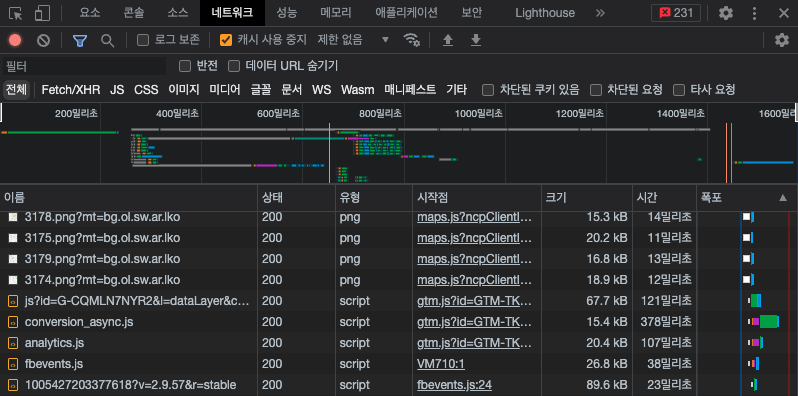
Task: Filter requests by Wasm type
Action: coord(358,90)
